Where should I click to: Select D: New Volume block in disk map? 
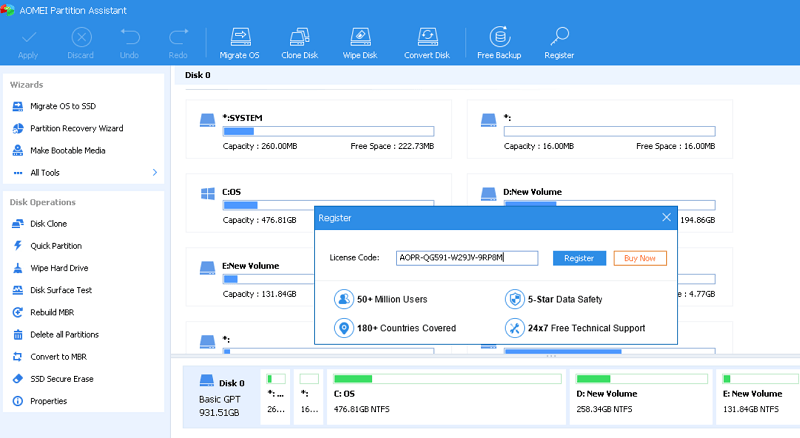pos(641,397)
